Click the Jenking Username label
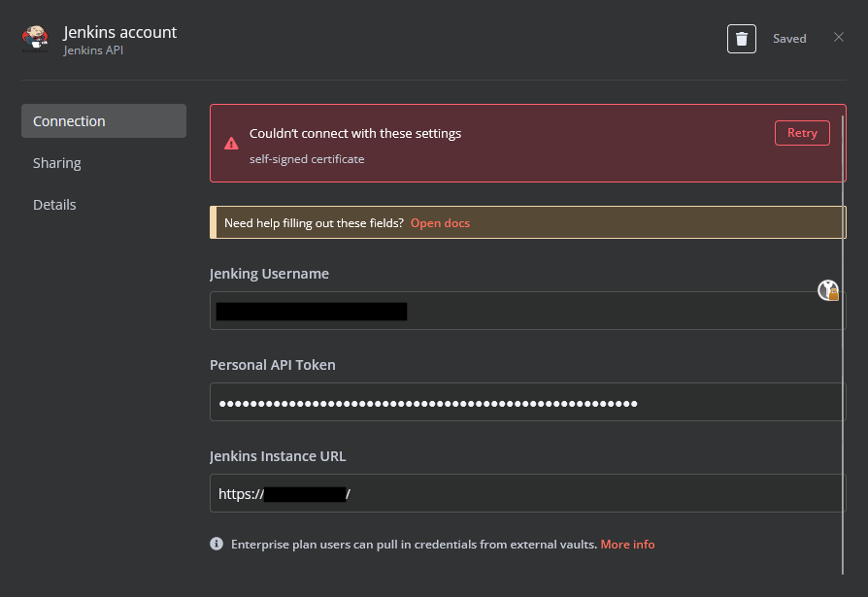Screen dimensions: 868x597 tap(269, 274)
